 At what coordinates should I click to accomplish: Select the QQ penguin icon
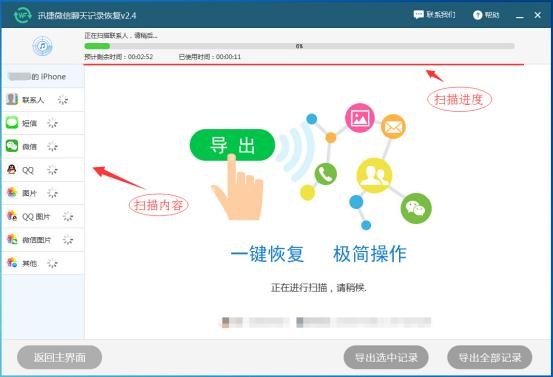click(12, 170)
